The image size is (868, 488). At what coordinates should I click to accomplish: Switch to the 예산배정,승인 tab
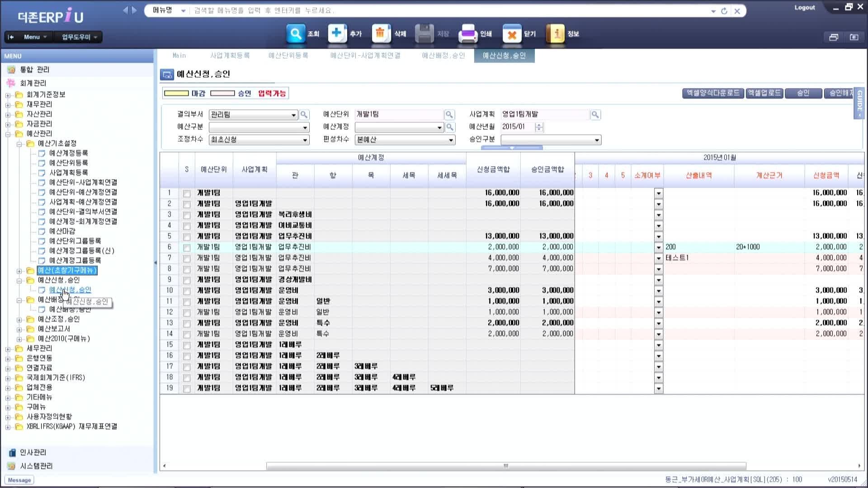(x=443, y=56)
